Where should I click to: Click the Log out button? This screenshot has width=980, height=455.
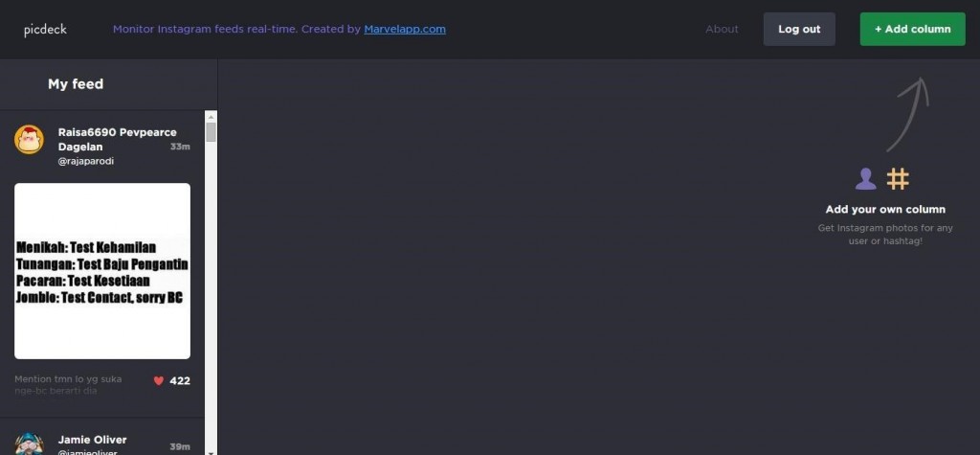pyautogui.click(x=799, y=29)
